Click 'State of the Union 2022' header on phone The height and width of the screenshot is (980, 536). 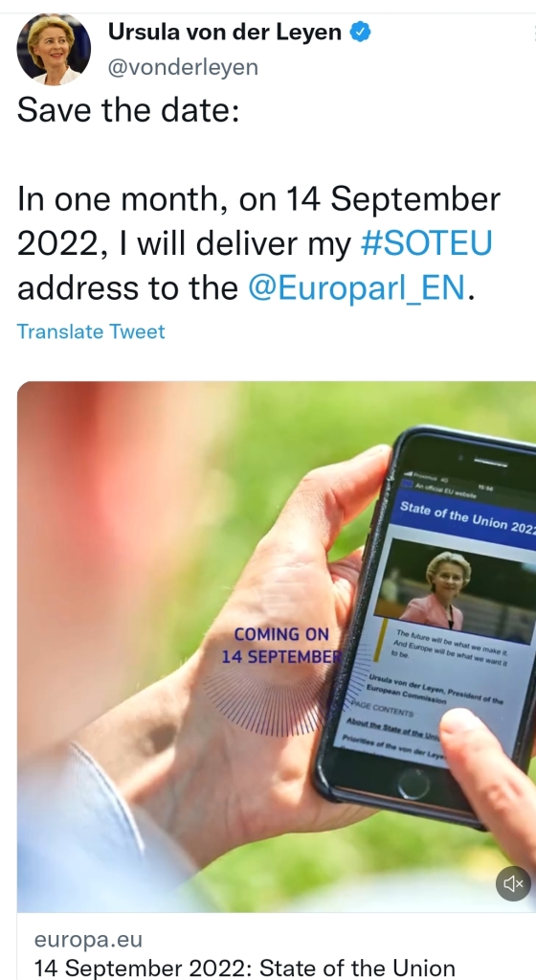pyautogui.click(x=467, y=519)
